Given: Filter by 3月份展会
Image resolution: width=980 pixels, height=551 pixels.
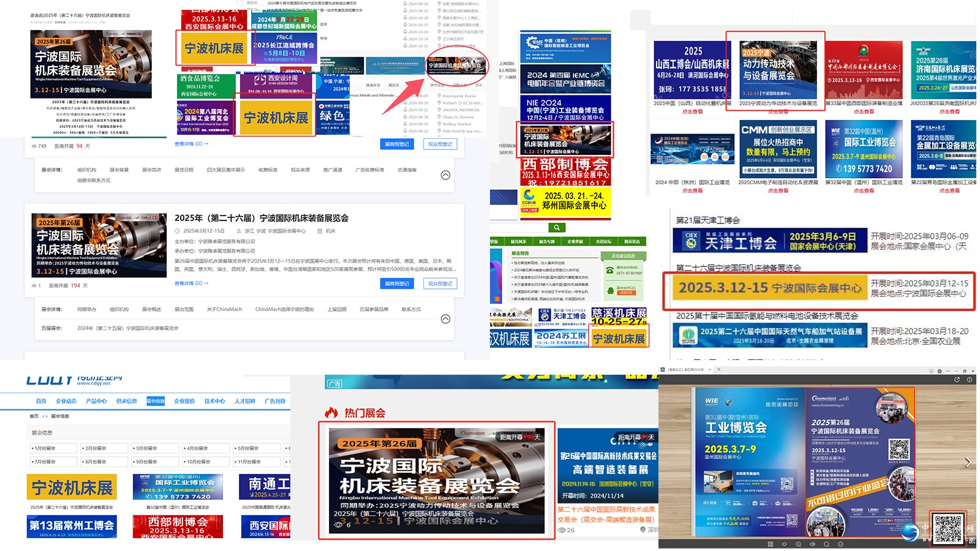Looking at the screenshot, I should [x=155, y=448].
